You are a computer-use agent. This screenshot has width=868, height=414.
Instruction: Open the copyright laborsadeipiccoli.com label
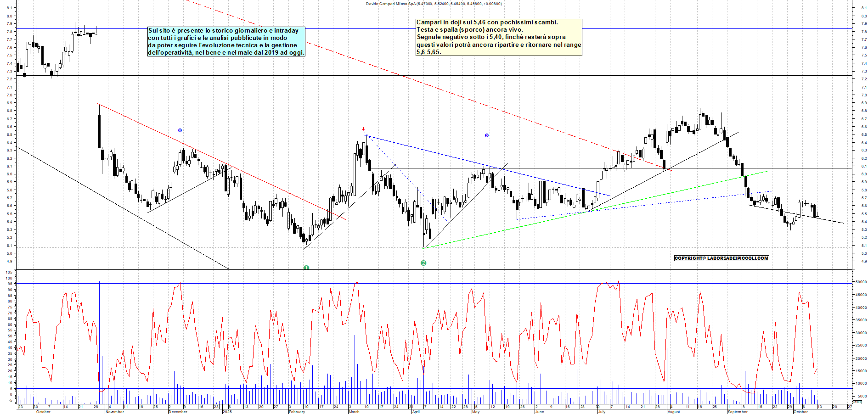coord(721,258)
